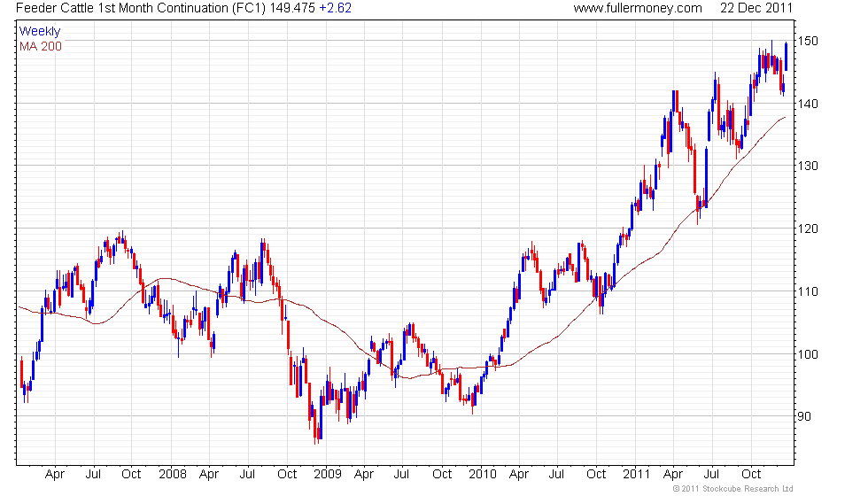Click the 120 price axis label

pyautogui.click(x=808, y=229)
